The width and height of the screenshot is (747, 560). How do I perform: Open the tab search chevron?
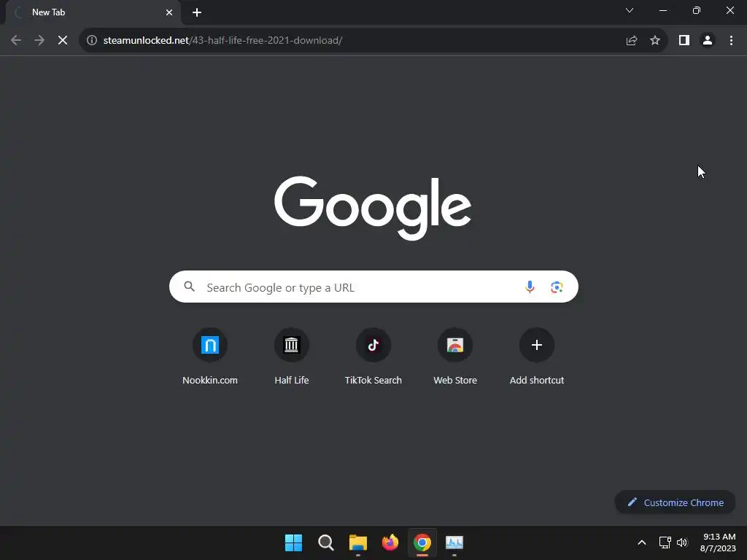tap(630, 10)
